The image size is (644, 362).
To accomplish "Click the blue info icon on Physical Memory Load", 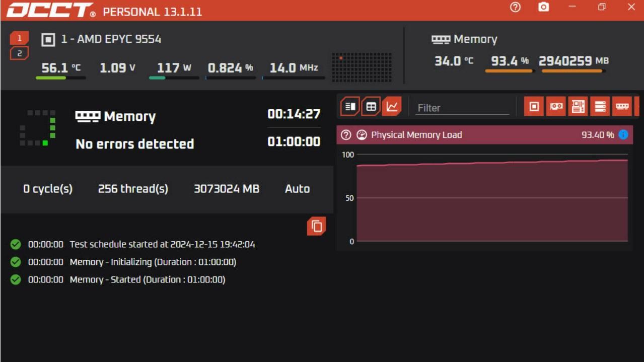I will tap(622, 134).
